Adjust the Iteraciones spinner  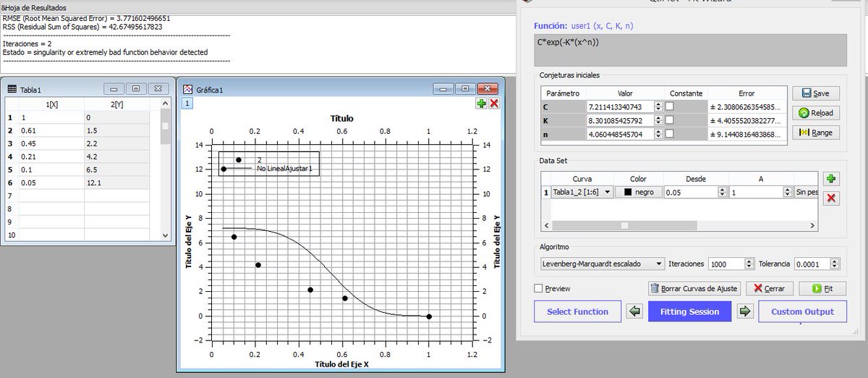coord(749,264)
